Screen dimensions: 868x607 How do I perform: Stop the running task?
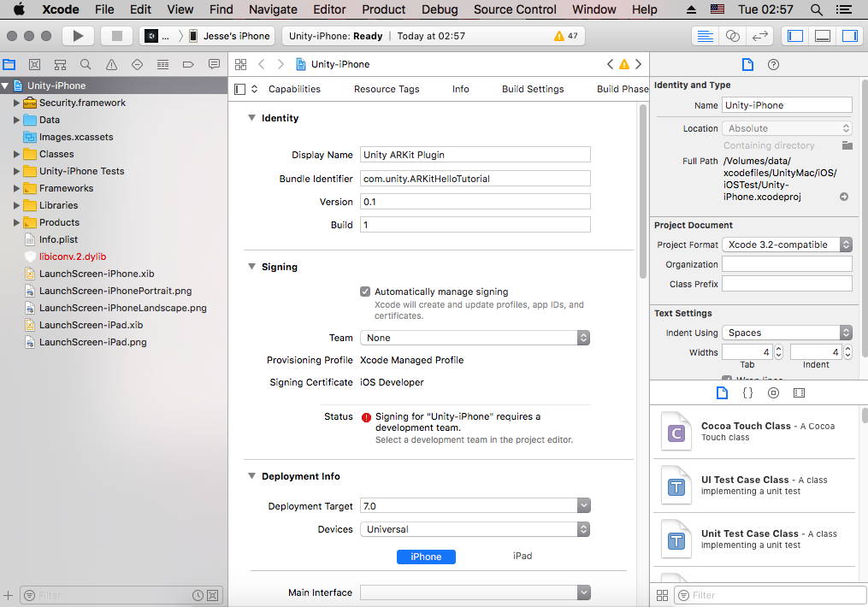(x=117, y=36)
